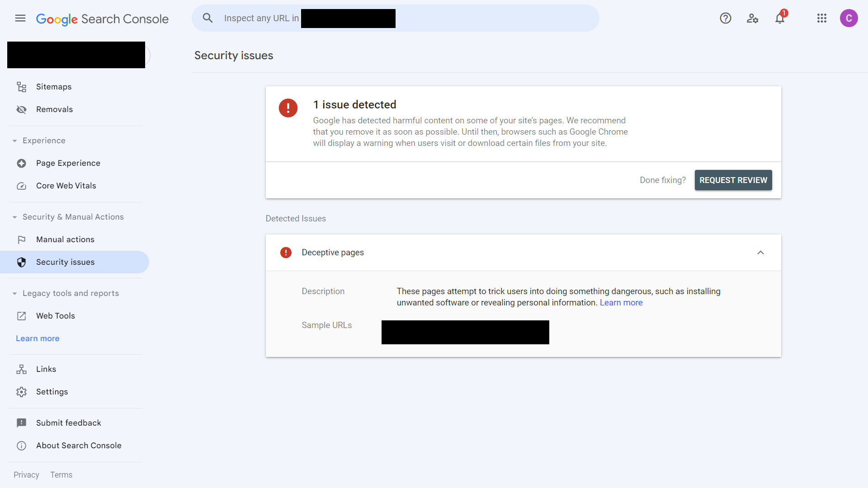868x488 pixels.
Task: View notifications via the bell icon
Action: pos(780,18)
